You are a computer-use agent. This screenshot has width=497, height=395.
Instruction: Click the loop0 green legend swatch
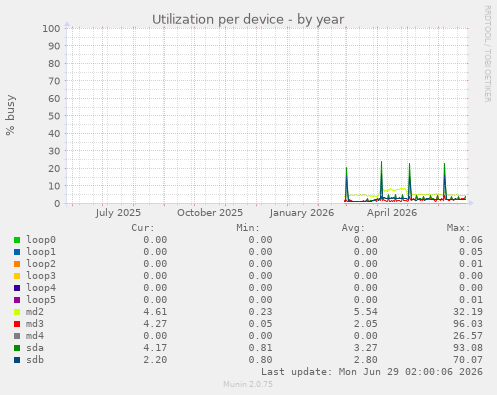pyautogui.click(x=17, y=240)
